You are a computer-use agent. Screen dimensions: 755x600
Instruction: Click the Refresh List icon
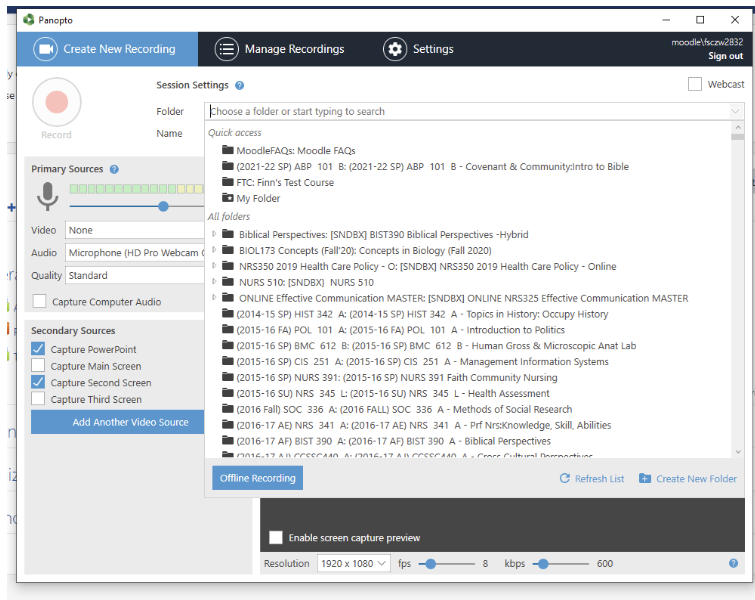coord(565,479)
